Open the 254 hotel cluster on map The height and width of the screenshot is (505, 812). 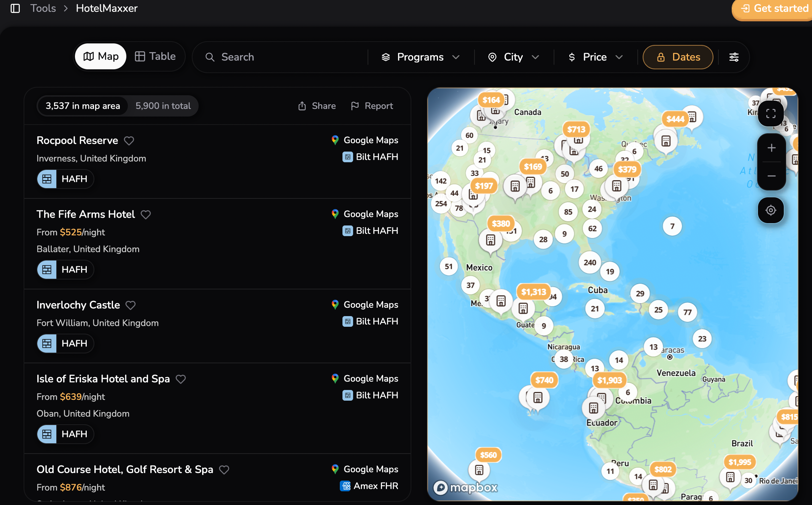click(x=441, y=203)
